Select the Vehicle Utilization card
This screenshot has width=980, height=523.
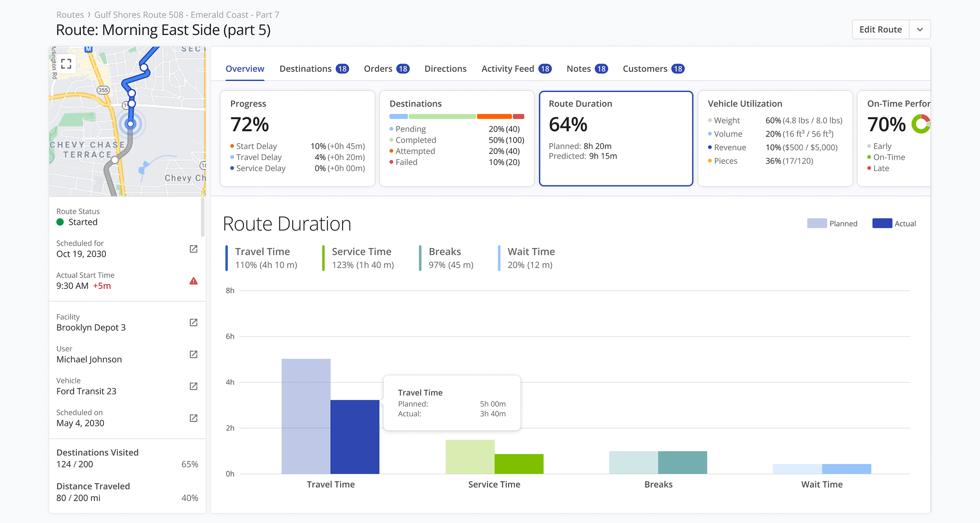pyautogui.click(x=775, y=138)
